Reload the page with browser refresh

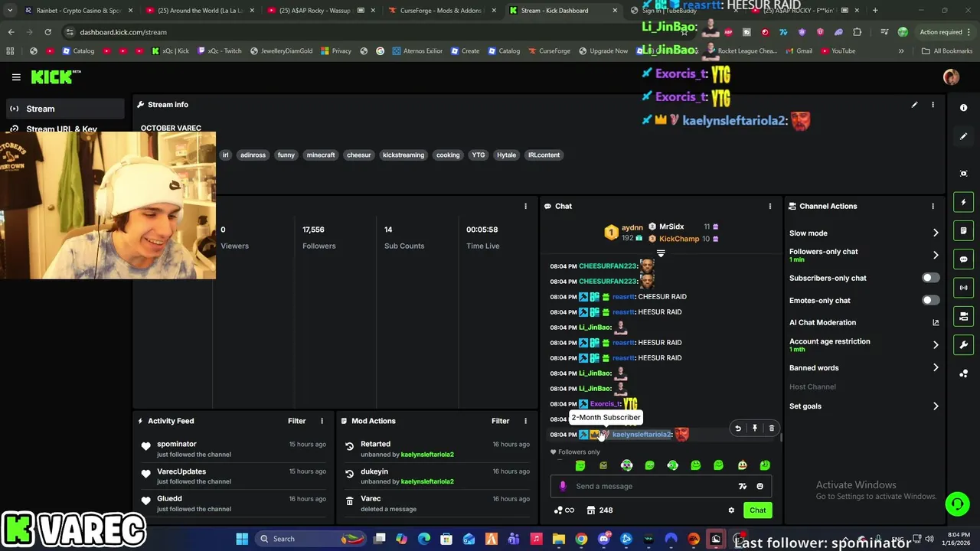(x=47, y=32)
